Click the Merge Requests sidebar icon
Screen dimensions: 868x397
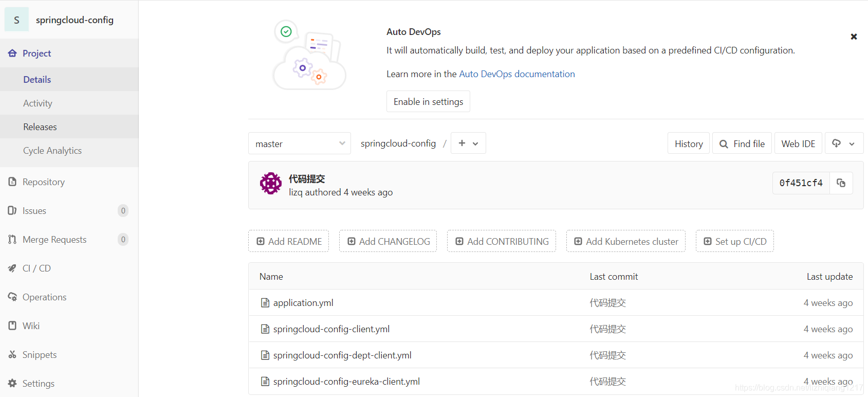[12, 239]
